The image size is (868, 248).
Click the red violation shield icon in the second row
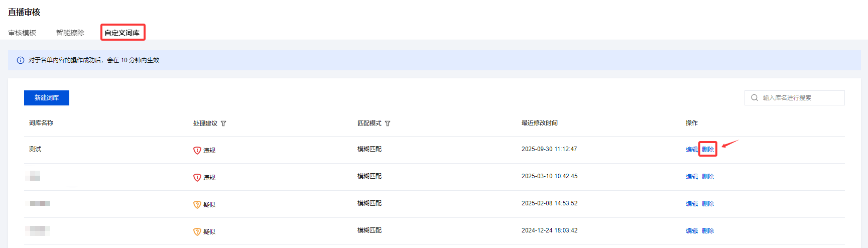click(x=197, y=177)
